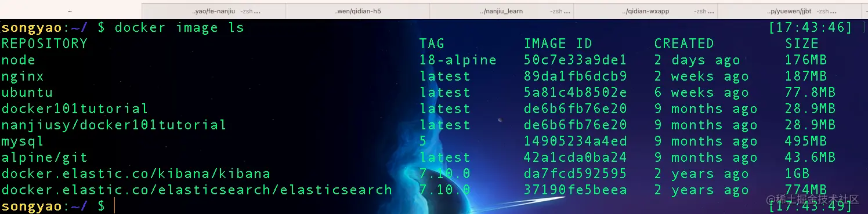Select the 'docker101tutorial' repository row without prefix
868x214 pixels.
[x=74, y=108]
